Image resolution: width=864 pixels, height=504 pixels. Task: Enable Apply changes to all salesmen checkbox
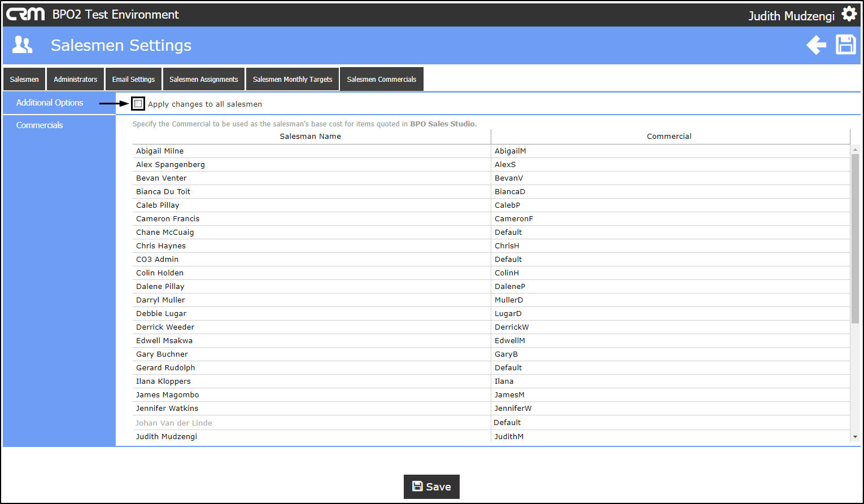tap(138, 104)
